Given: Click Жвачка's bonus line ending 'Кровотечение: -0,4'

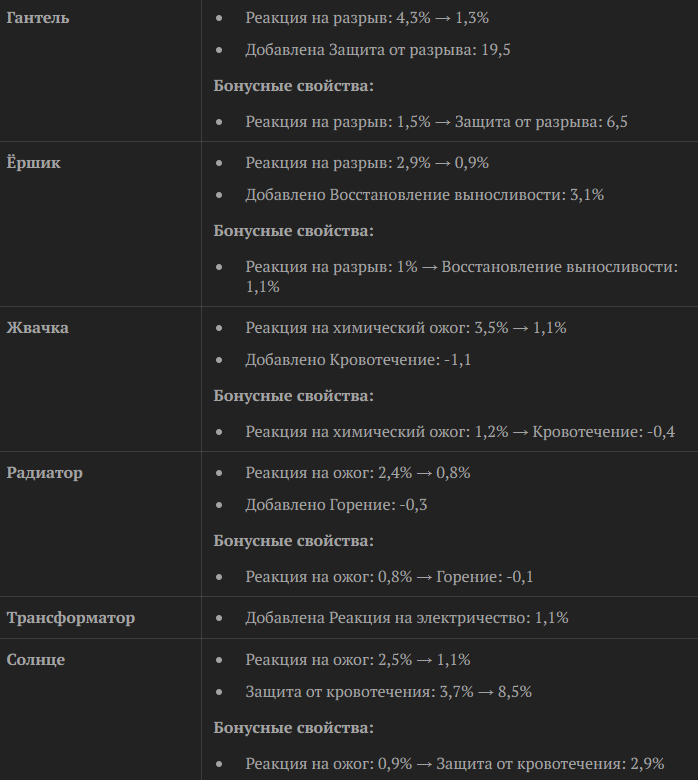Looking at the screenshot, I should [x=460, y=432].
